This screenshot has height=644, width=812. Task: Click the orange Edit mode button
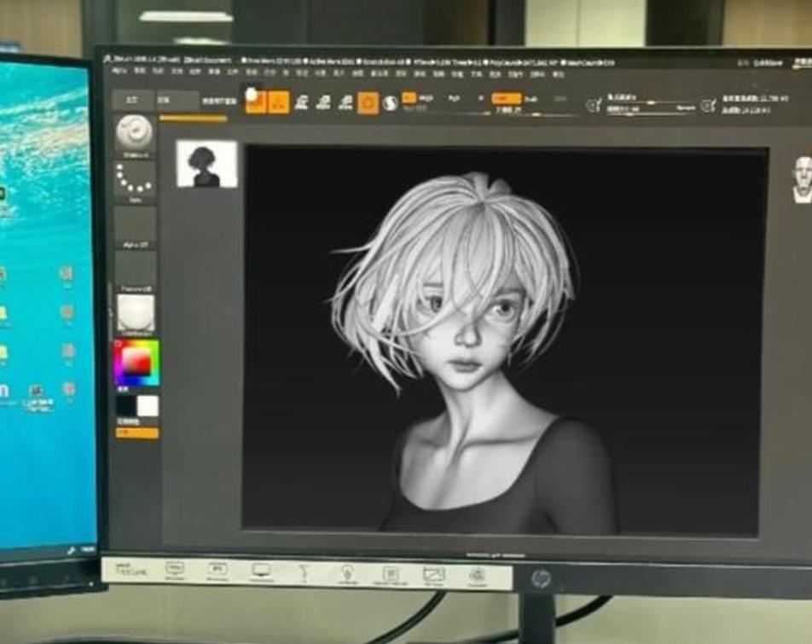coord(256,102)
